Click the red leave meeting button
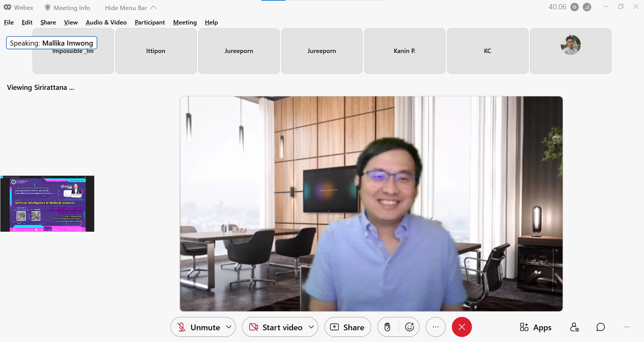644x342 pixels. coord(462,327)
